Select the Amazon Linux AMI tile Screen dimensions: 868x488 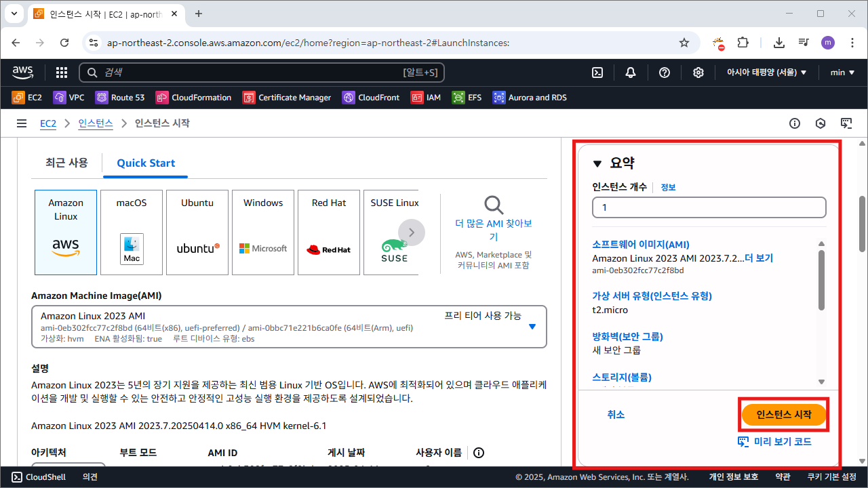pyautogui.click(x=66, y=232)
